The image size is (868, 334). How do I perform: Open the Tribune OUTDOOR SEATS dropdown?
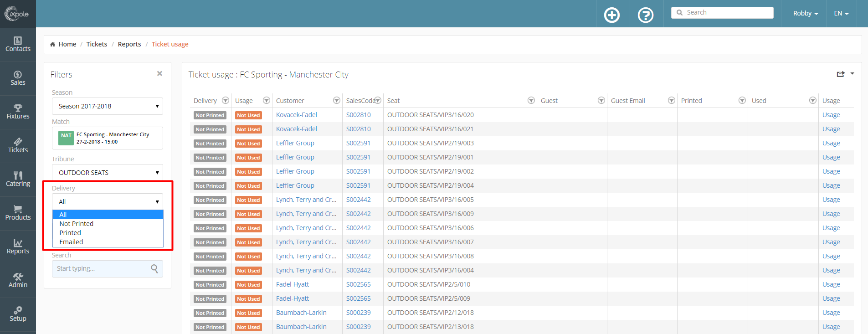tap(108, 173)
